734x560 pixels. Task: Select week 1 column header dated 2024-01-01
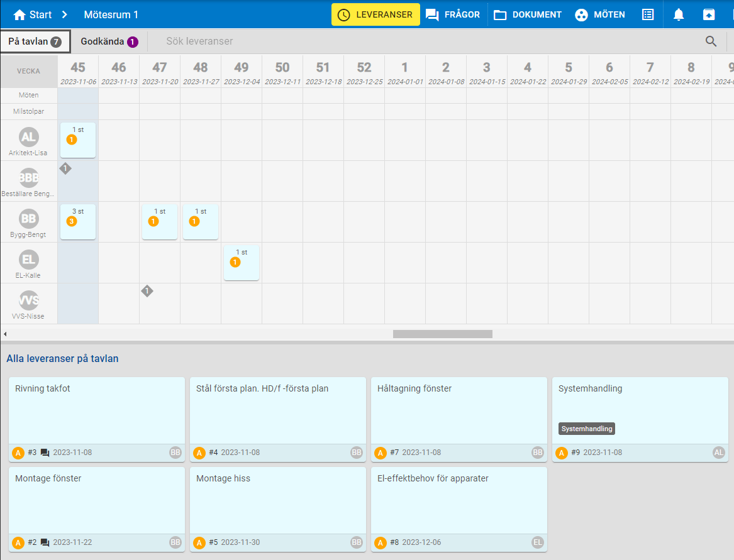click(x=405, y=72)
